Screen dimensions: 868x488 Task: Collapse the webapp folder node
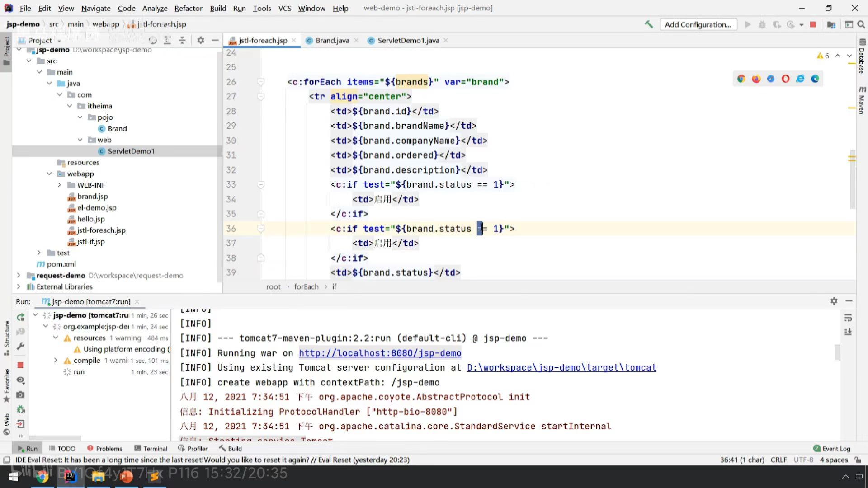49,174
